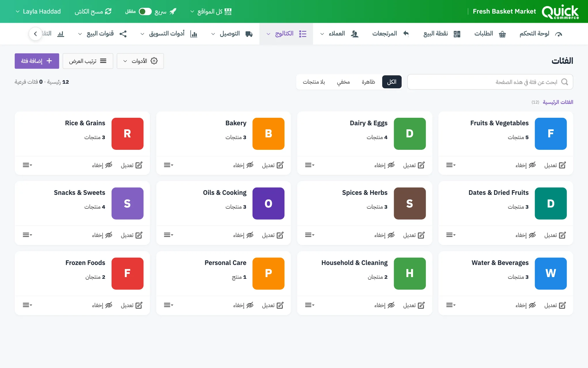Click the nav bar scroll arrow button

point(35,34)
